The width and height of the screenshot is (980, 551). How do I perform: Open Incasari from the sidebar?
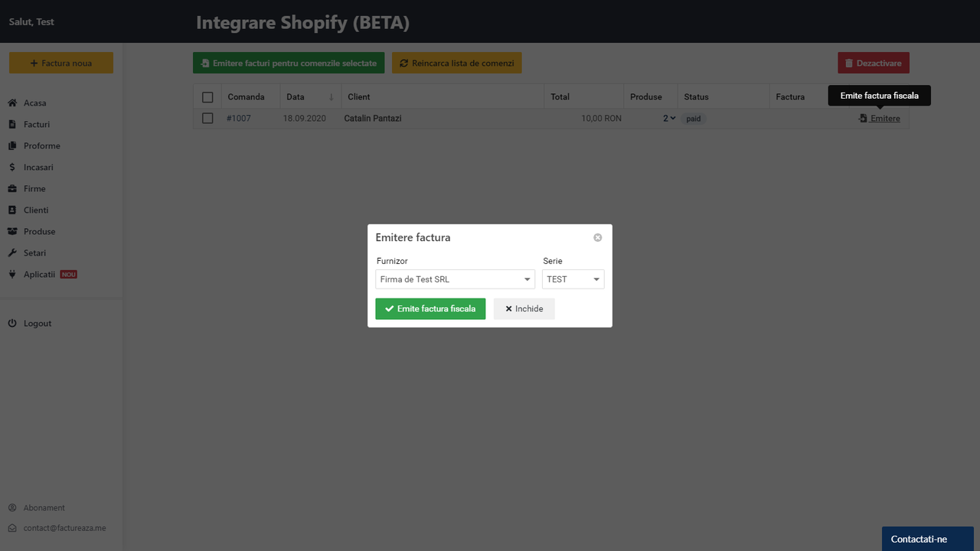13,167
